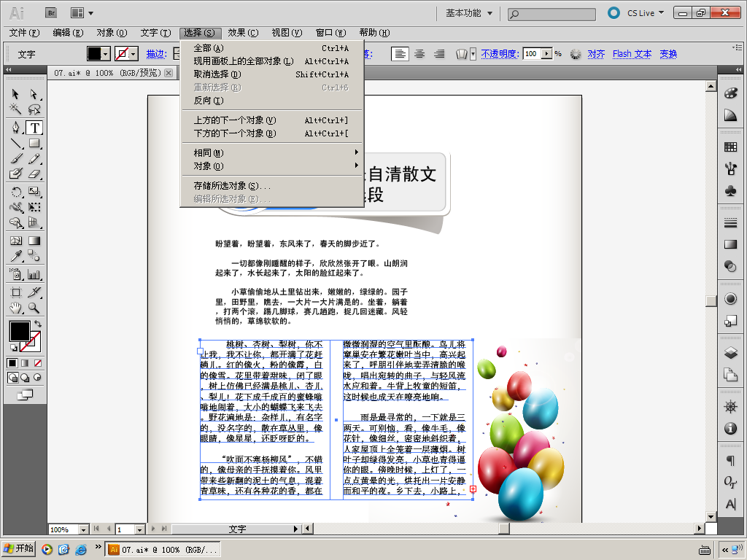Select the Selection (black arrow) tool
Screen dimensions: 747x560
point(16,94)
